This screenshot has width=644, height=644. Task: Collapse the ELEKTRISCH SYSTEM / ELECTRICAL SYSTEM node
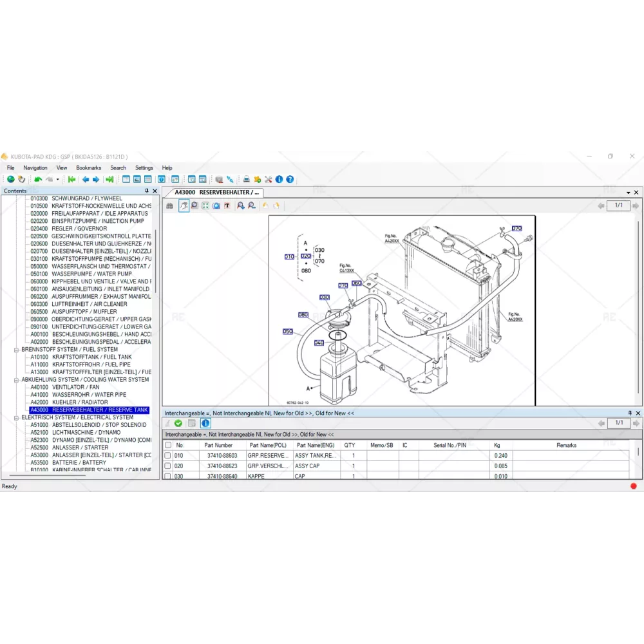coord(16,417)
